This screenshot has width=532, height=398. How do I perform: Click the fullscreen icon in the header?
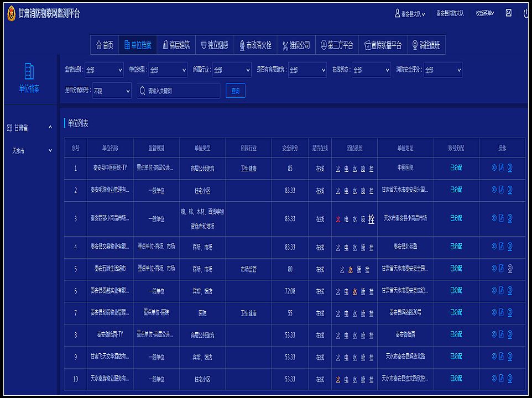click(x=509, y=13)
